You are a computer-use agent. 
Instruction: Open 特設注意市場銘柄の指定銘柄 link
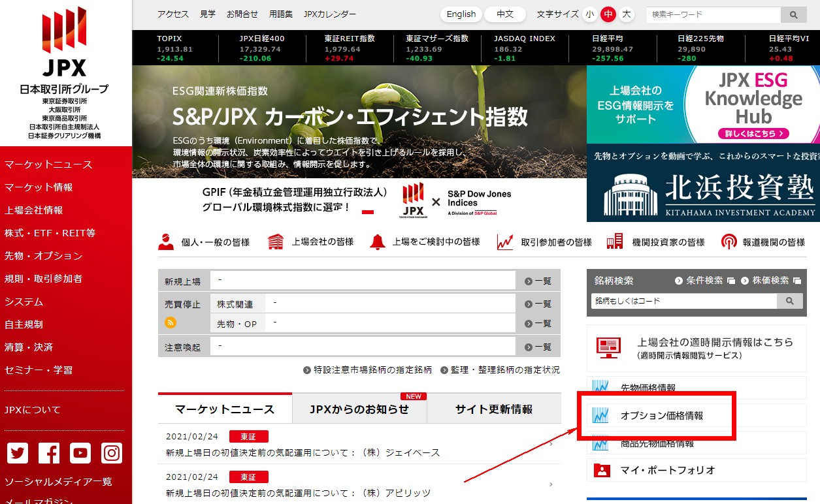368,370
